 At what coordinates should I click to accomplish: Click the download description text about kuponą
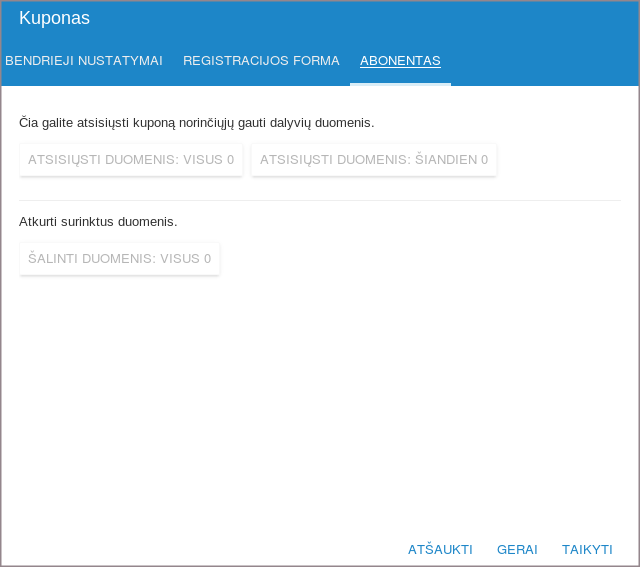tap(196, 122)
